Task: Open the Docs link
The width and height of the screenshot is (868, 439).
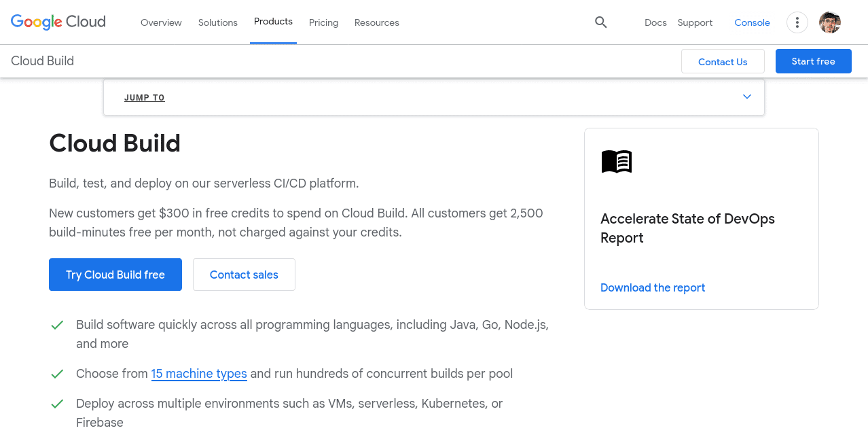Action: [x=655, y=22]
